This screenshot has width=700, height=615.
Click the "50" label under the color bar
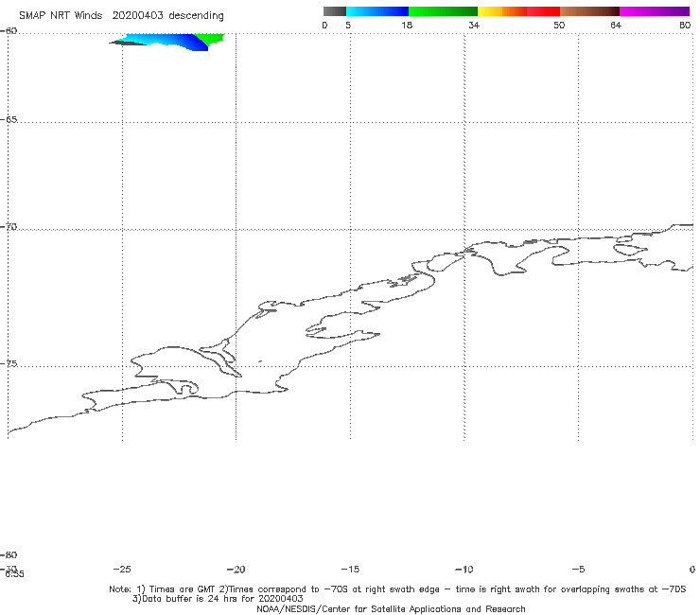coord(559,25)
